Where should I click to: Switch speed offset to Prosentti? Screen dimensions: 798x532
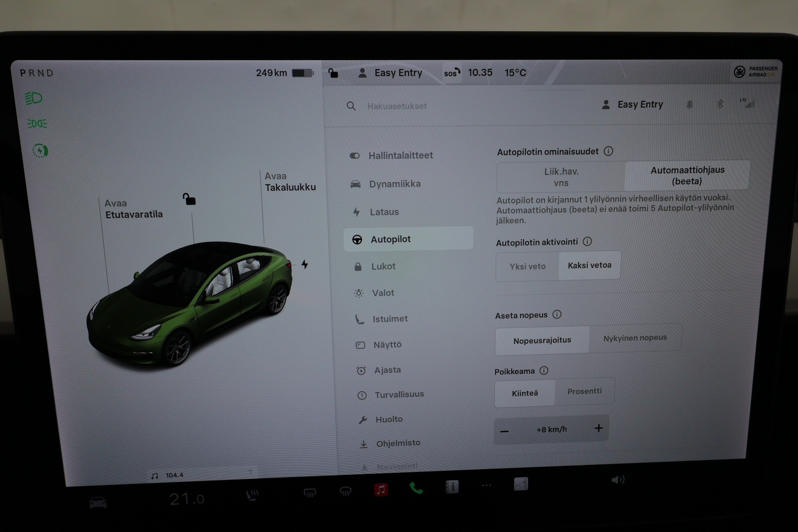click(x=585, y=391)
